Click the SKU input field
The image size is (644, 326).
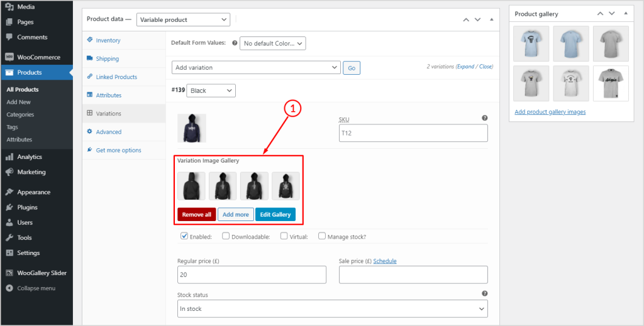413,133
